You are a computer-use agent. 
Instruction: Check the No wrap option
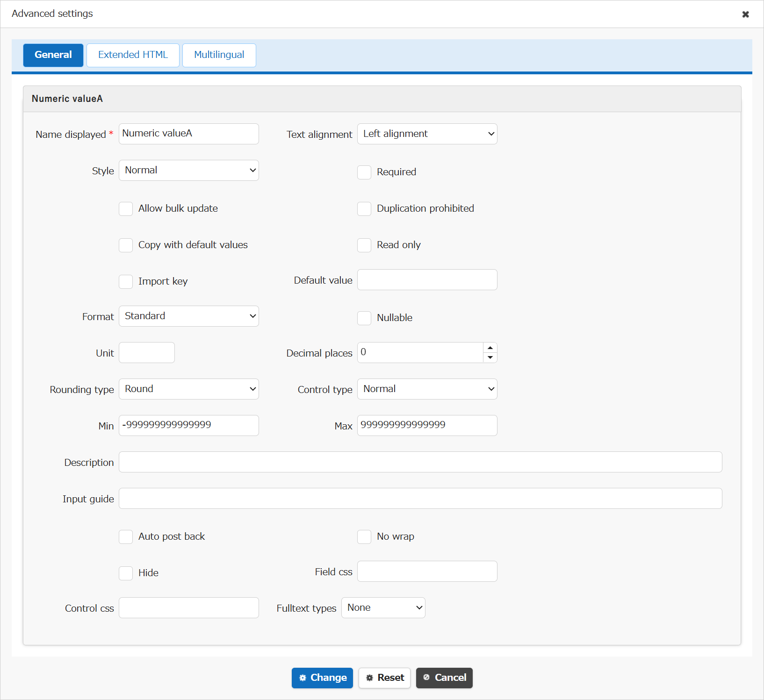tap(364, 537)
